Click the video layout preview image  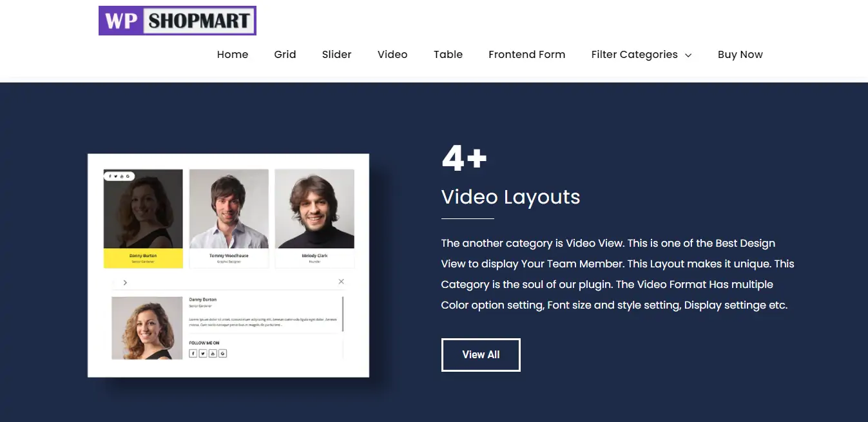228,265
